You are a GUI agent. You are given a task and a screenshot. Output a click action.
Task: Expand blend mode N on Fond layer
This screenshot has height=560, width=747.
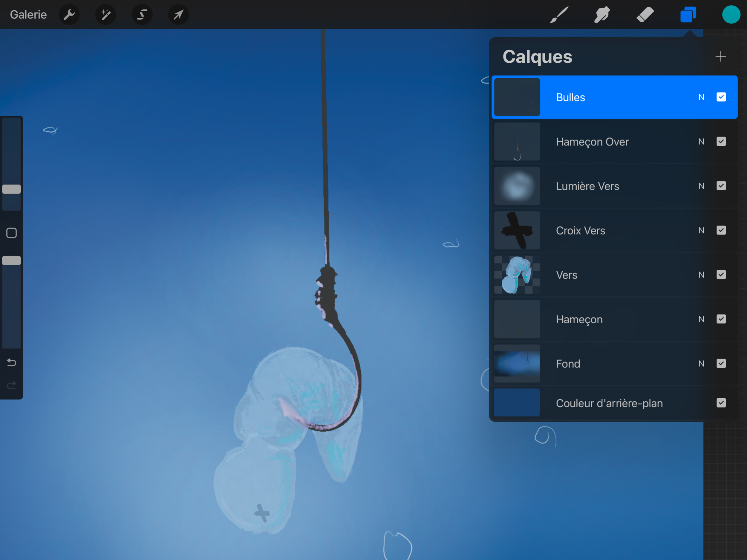(x=701, y=364)
